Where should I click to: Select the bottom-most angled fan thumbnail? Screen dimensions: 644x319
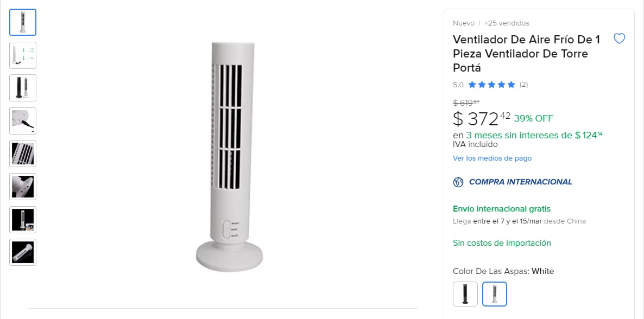coord(22,252)
